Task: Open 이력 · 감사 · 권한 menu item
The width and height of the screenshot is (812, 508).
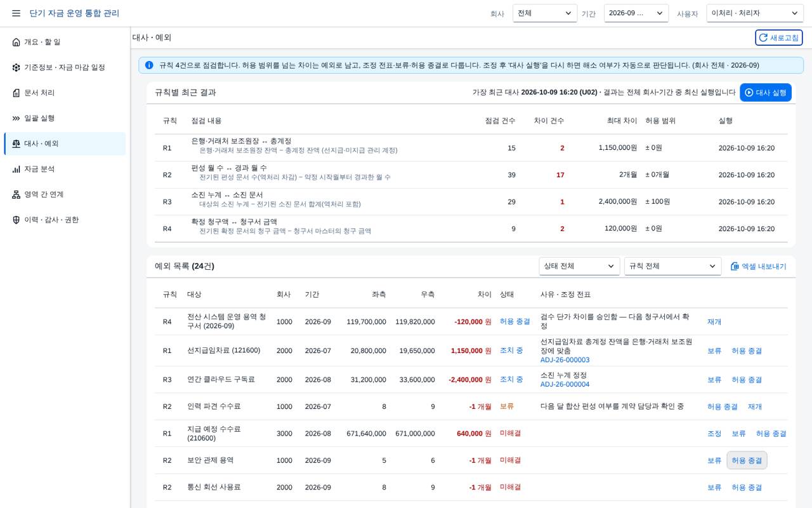Action: pos(65,220)
